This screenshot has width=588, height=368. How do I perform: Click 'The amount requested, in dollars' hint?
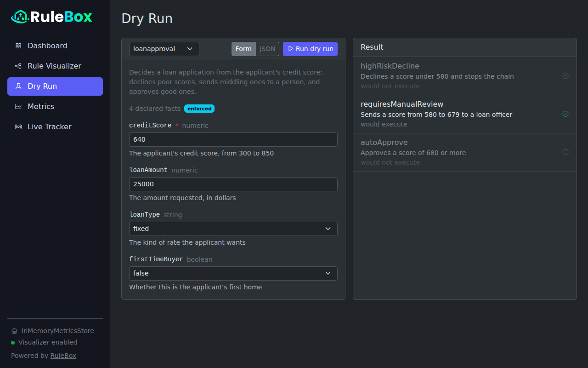click(x=182, y=198)
